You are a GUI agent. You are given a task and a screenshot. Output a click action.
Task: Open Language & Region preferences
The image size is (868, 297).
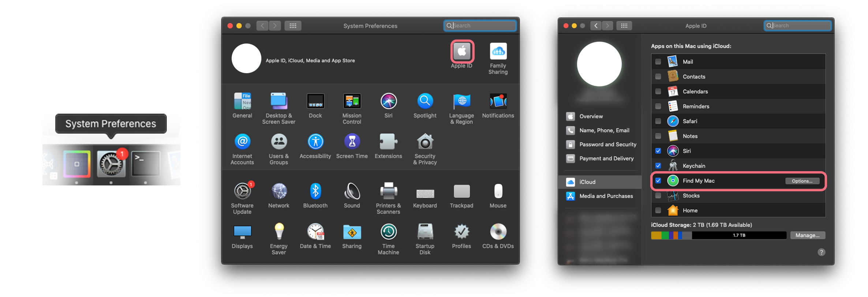click(462, 101)
